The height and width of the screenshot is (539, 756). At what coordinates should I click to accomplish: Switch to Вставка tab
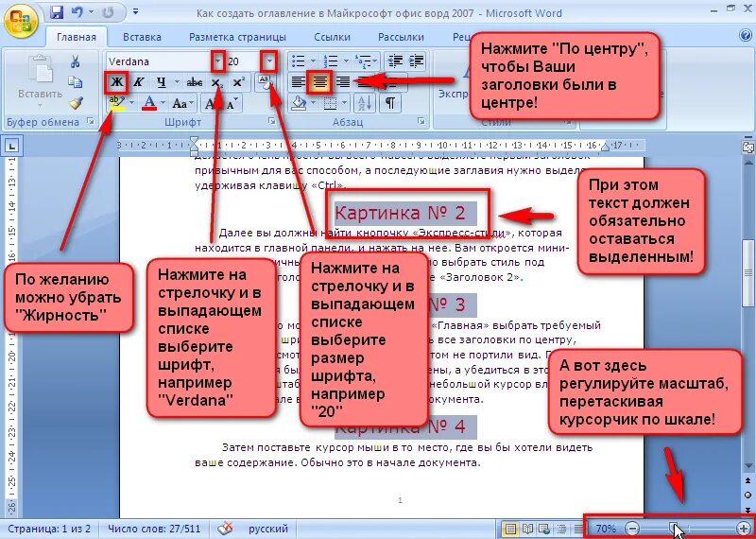pos(142,37)
